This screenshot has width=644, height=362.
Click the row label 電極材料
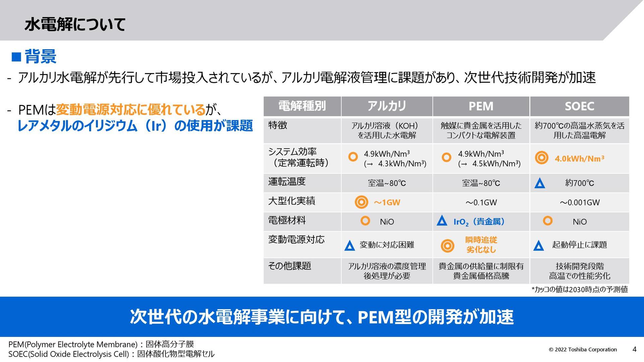[287, 220]
